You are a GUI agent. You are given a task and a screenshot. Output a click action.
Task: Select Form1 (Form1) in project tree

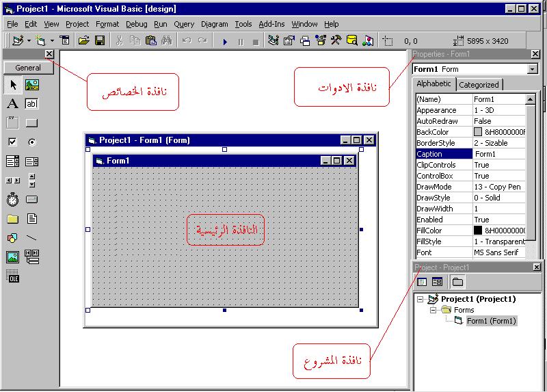click(491, 321)
